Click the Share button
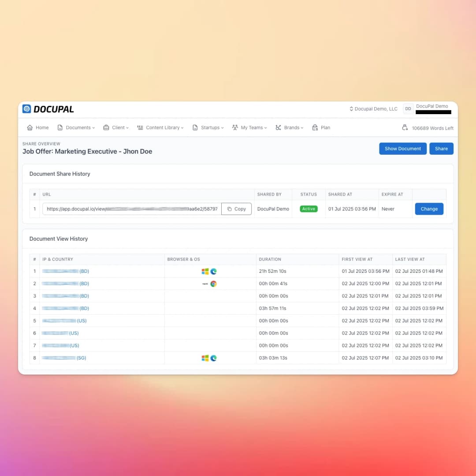The height and width of the screenshot is (476, 476). (441, 149)
